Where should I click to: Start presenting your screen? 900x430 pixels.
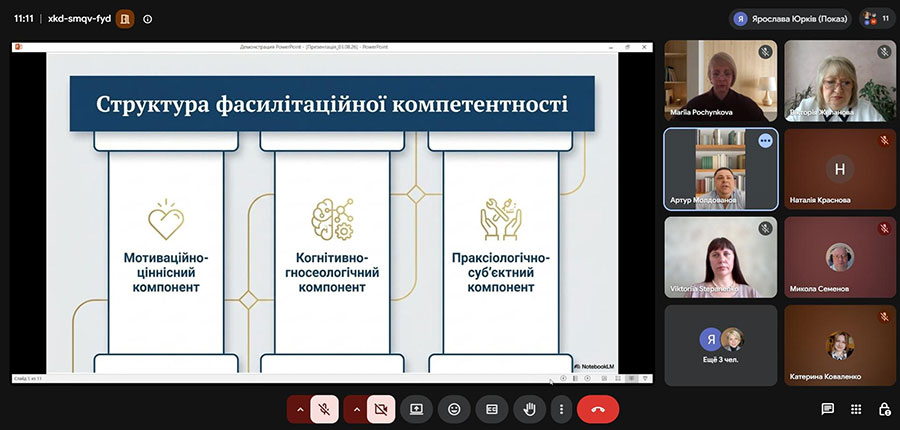pyautogui.click(x=417, y=409)
